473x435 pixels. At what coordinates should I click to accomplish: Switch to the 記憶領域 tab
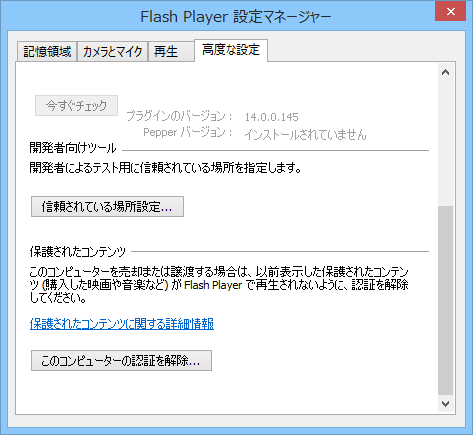click(47, 52)
